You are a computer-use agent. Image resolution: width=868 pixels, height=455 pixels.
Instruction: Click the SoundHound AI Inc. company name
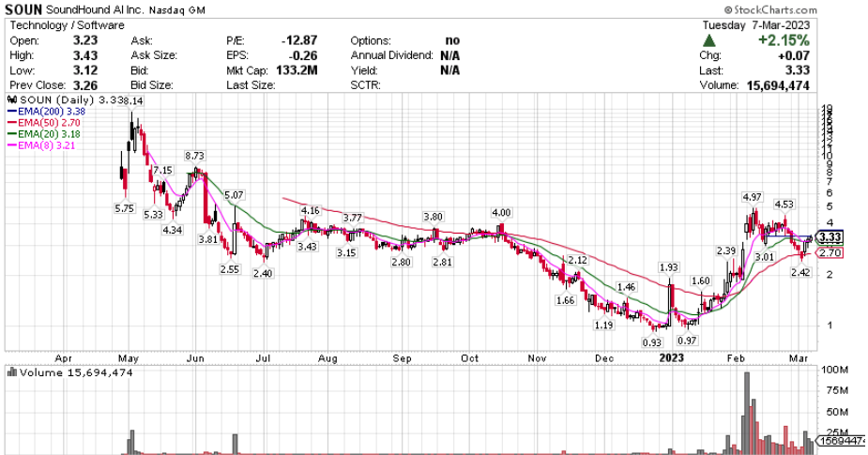point(95,10)
